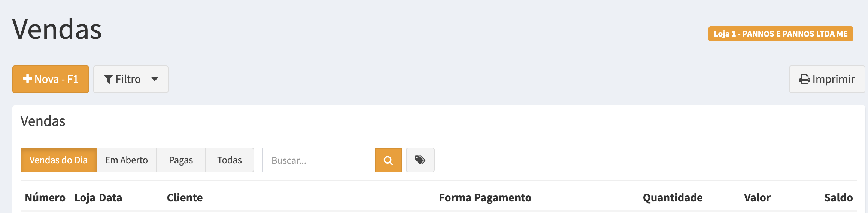Click the Nova - F1 button
Screen dimensions: 868x213
tap(51, 79)
